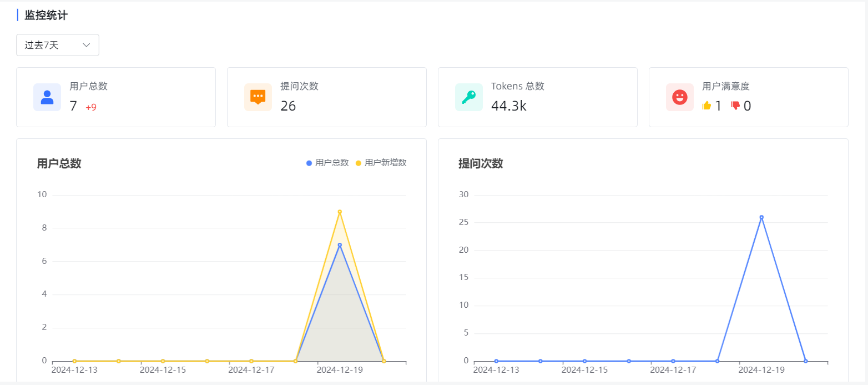Screen dimensions: 868x385
Task: Click the Tokens 总数 card label
Action: tap(518, 86)
